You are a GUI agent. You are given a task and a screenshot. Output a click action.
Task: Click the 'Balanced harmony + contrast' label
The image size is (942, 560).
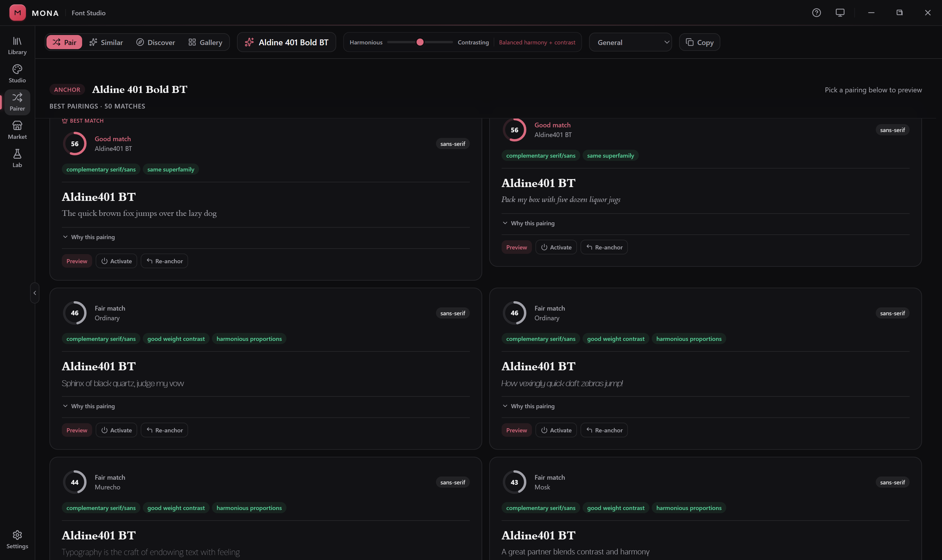point(537,42)
